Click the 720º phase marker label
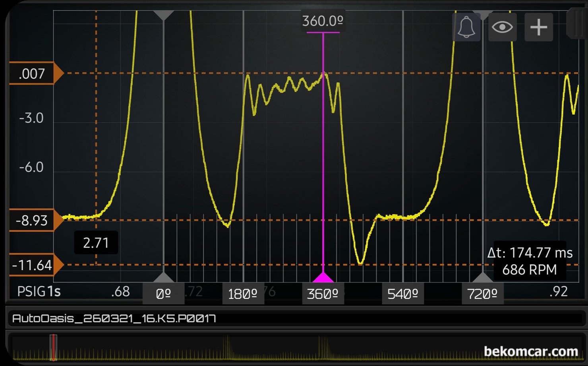Screen dimensions: 588x366 [x=482, y=294]
